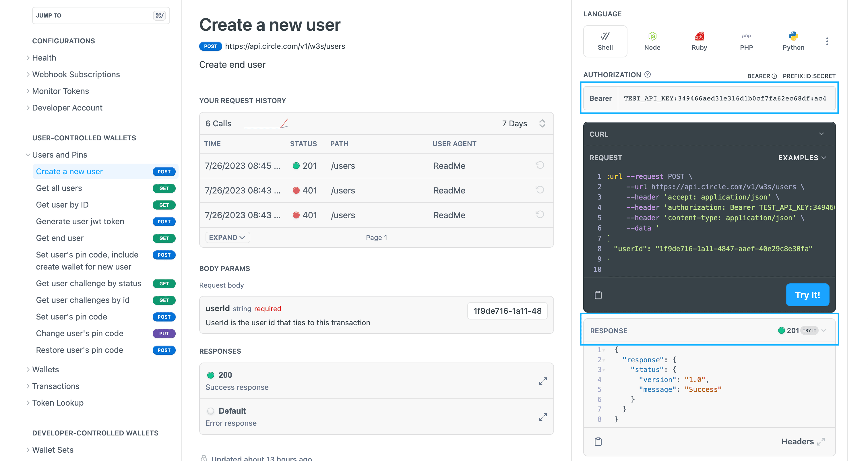Click the ⌘/ shortcut badge in Jump To
Image resolution: width=868 pixels, height=461 pixels.
[x=159, y=16]
